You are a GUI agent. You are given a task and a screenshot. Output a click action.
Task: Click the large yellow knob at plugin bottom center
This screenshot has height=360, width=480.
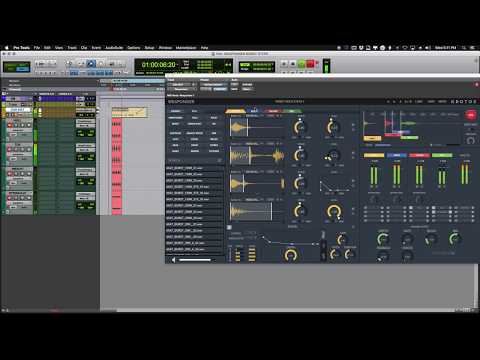(x=291, y=255)
